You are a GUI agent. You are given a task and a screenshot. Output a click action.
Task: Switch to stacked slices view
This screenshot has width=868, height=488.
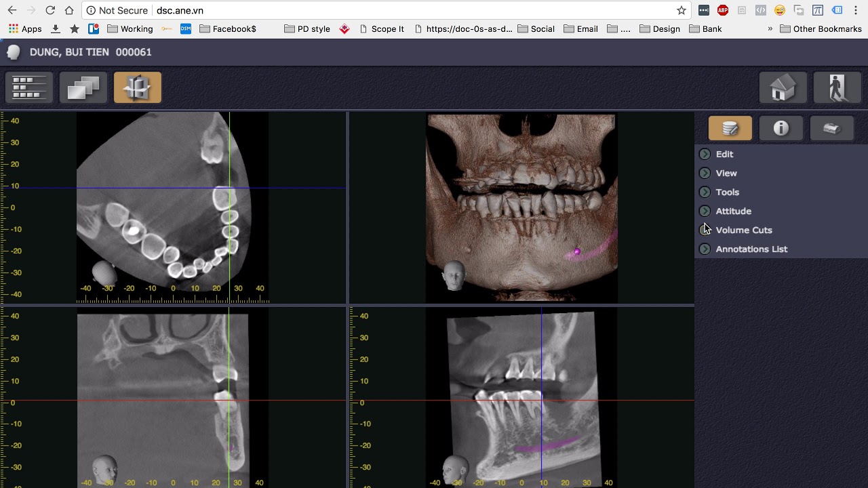pos(83,87)
